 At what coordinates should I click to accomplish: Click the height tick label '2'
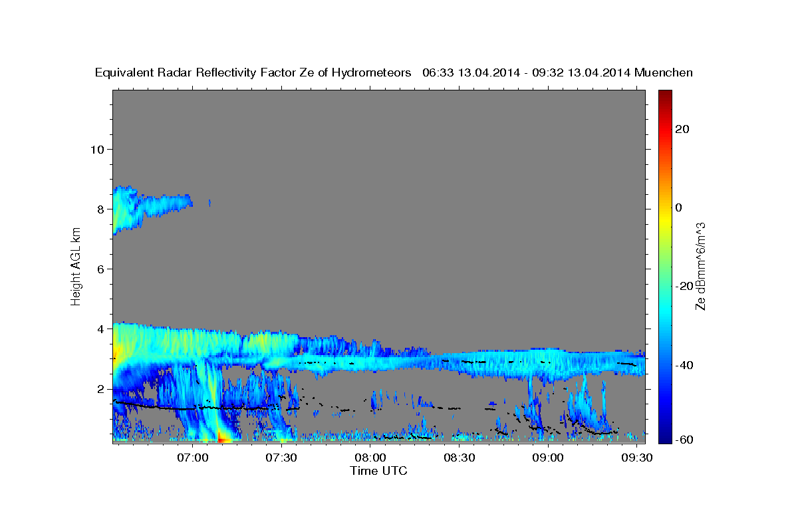point(101,388)
